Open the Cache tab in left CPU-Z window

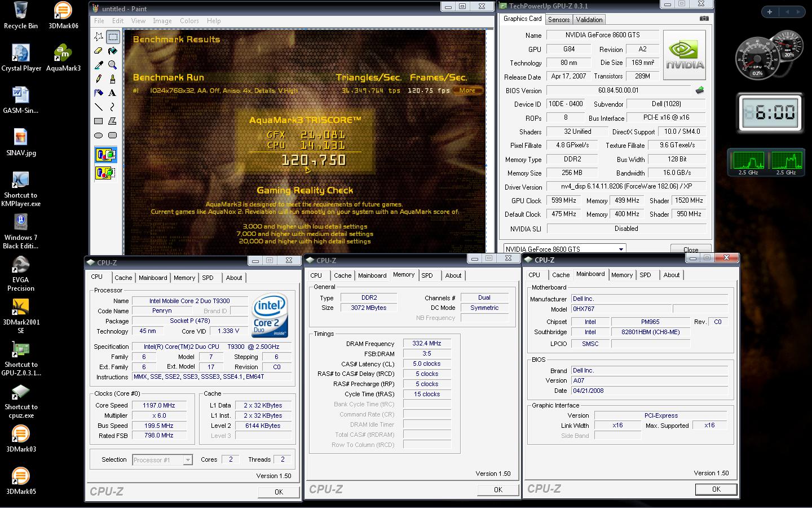(123, 278)
